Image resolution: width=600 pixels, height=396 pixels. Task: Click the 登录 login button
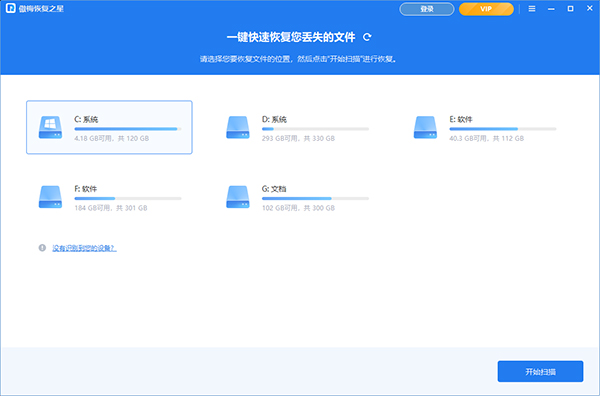click(427, 9)
